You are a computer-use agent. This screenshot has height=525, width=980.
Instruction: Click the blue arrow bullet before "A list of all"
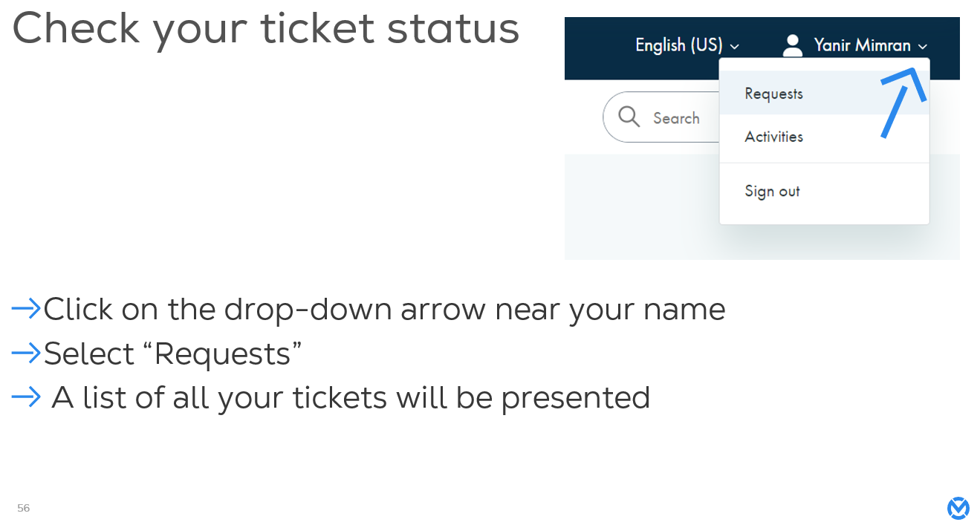click(x=26, y=397)
